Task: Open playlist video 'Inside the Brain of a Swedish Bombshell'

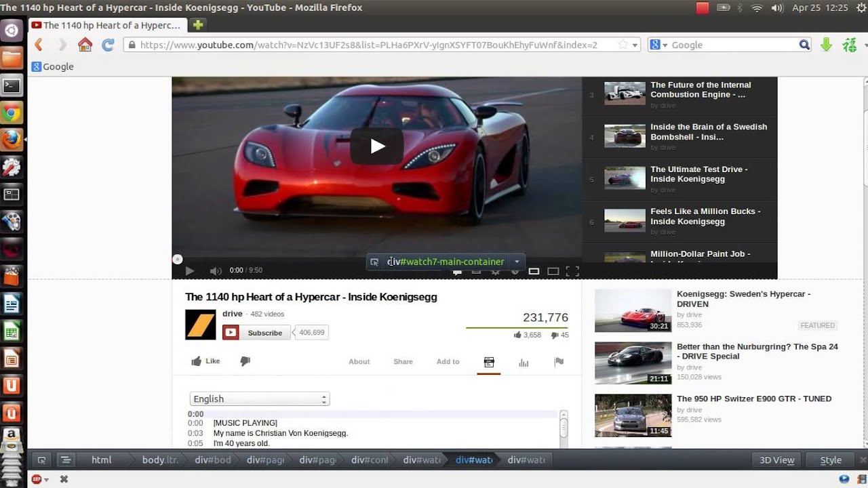Action: point(679,138)
